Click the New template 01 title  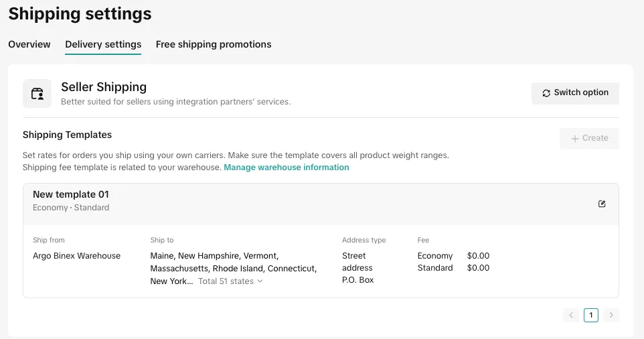pyautogui.click(x=70, y=194)
